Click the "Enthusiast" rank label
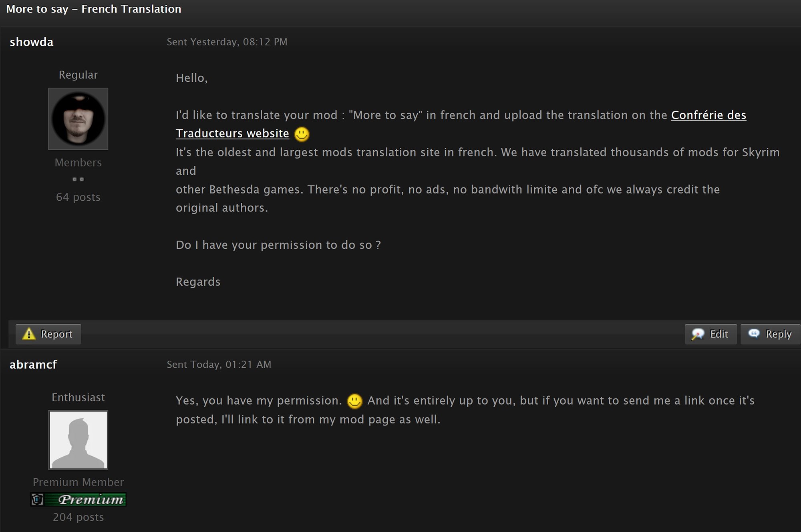 (78, 397)
